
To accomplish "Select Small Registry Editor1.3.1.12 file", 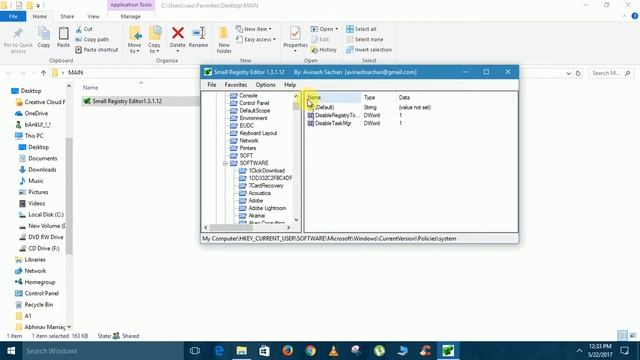I will pos(127,101).
